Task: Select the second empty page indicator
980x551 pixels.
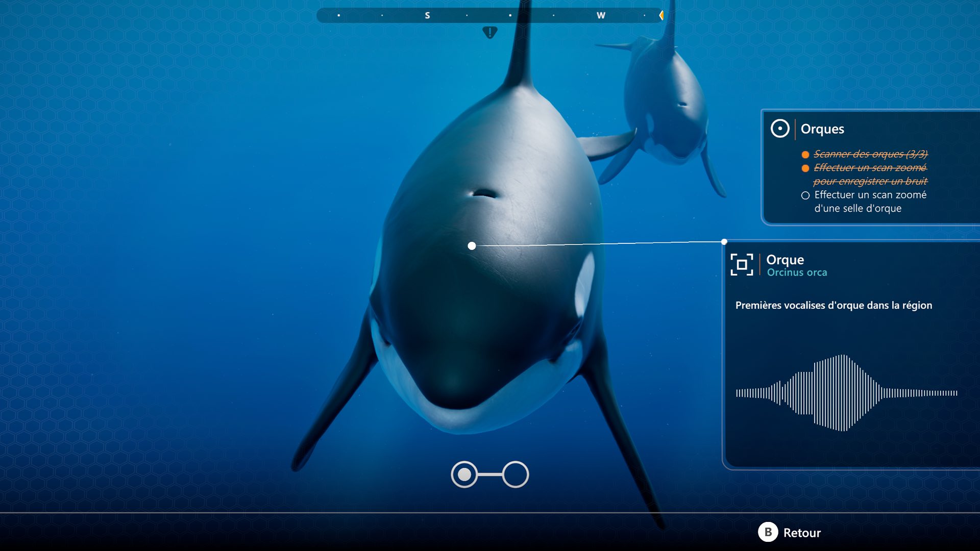Action: click(x=516, y=474)
